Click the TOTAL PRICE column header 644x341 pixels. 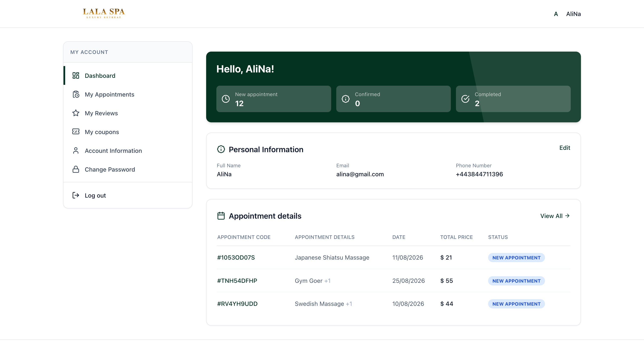click(x=456, y=237)
